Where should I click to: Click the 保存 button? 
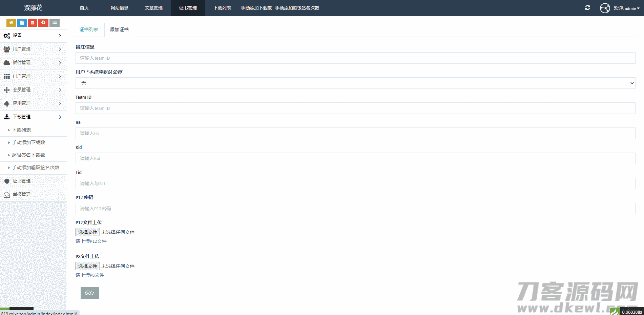click(x=90, y=293)
